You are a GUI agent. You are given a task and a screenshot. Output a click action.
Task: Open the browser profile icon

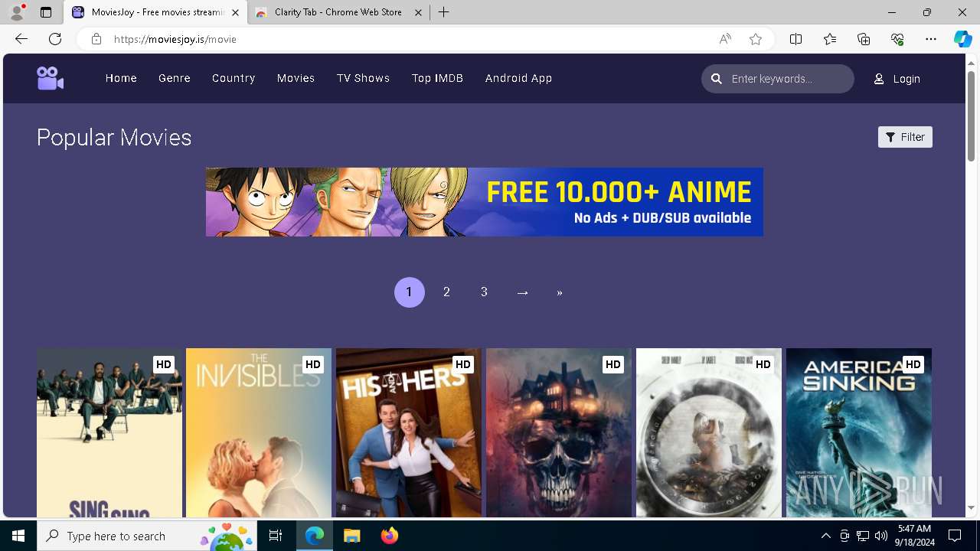(x=17, y=12)
